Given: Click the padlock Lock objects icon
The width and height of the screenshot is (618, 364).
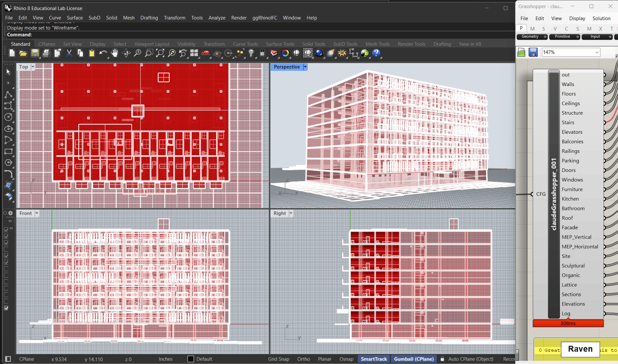Looking at the screenshot, I should pos(262,53).
